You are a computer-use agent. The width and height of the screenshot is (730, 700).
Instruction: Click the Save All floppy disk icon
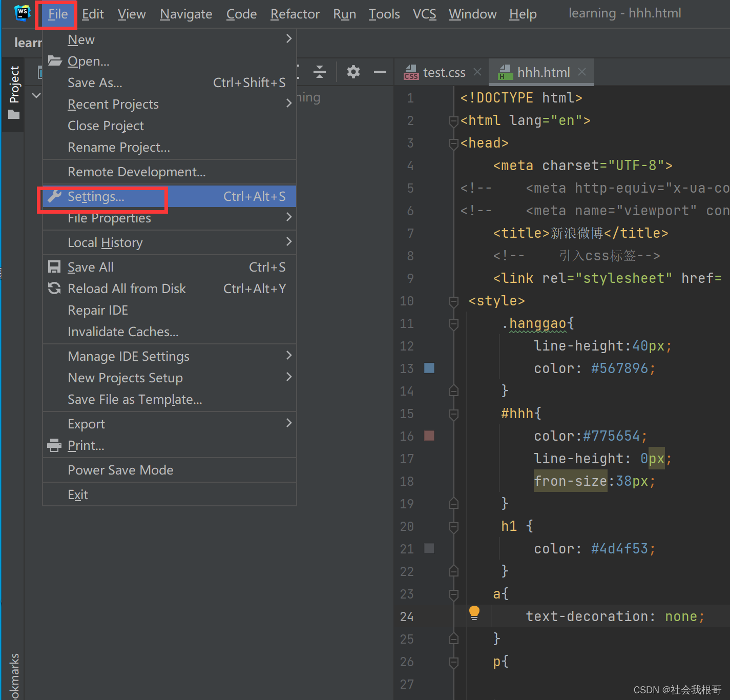tap(54, 266)
